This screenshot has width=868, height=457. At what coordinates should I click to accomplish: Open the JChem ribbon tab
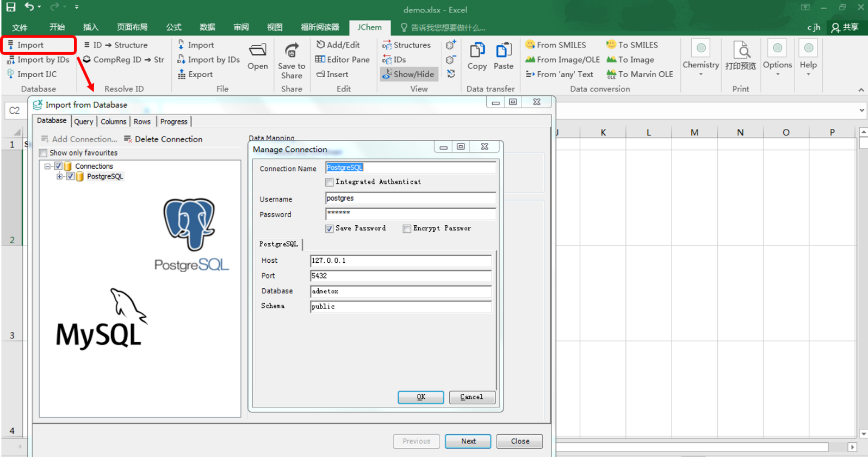click(x=369, y=27)
